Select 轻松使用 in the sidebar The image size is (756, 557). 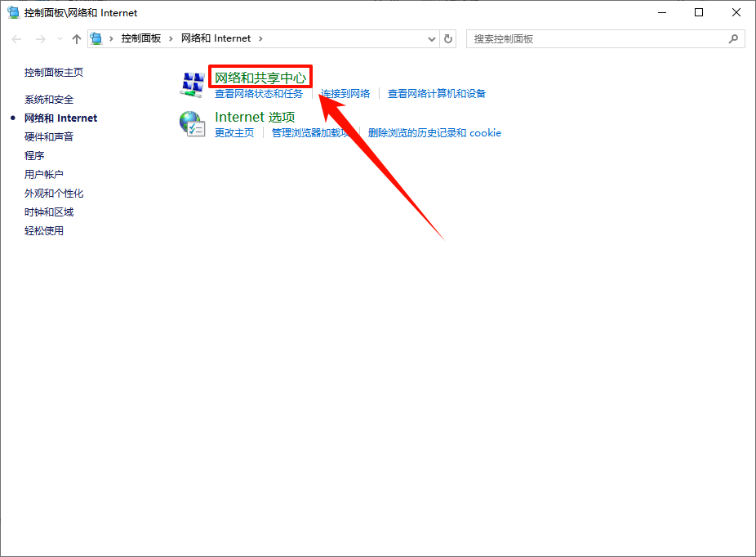44,231
